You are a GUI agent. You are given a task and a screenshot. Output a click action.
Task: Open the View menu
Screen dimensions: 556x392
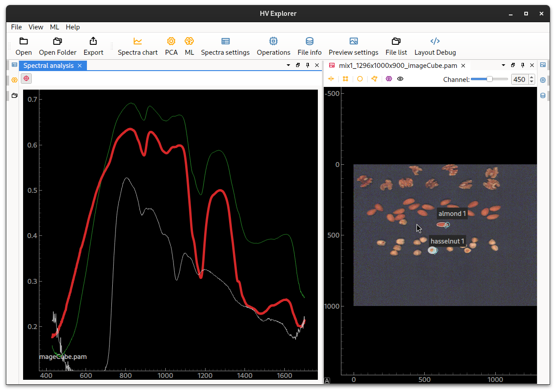point(36,27)
